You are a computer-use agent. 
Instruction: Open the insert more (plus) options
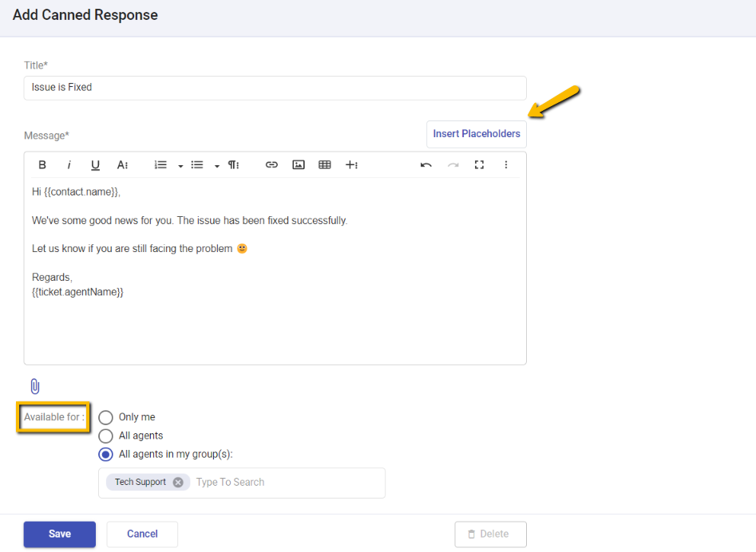click(x=351, y=165)
